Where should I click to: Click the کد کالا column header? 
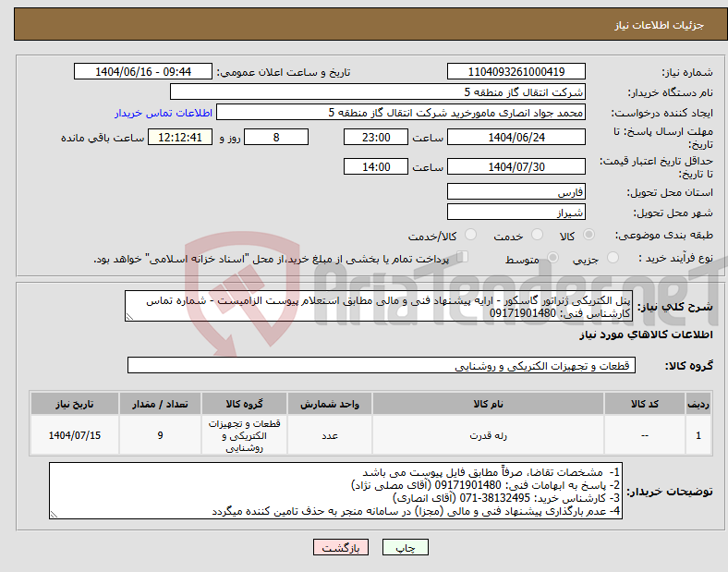645,404
